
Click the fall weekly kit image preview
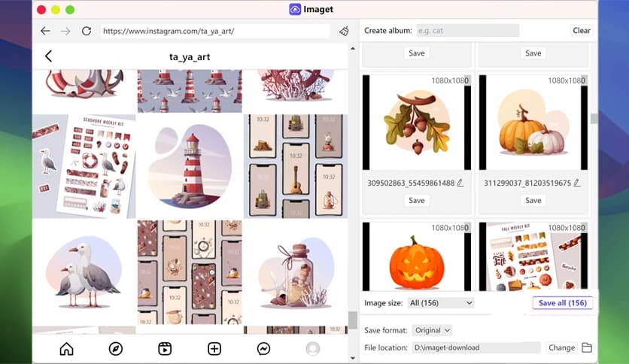[533, 256]
